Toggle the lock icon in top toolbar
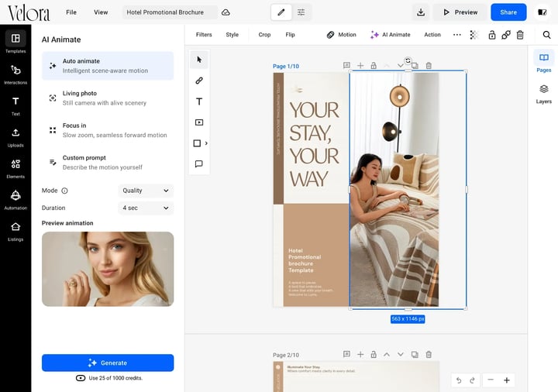This screenshot has height=392, width=558. point(492,35)
